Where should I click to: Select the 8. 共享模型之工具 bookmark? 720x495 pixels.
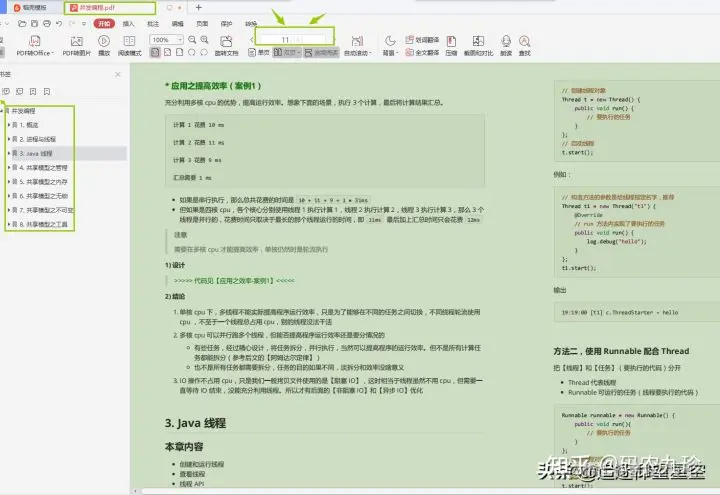43,224
